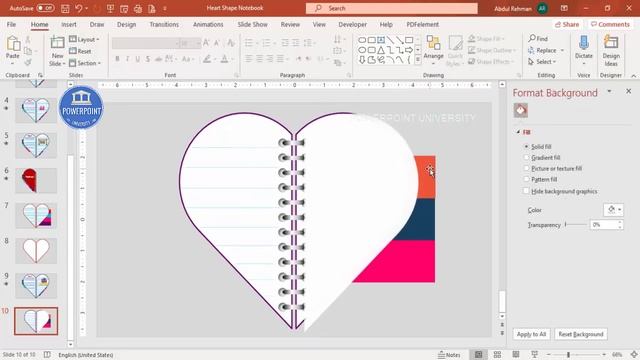Collapse the ribbon with chevron
640x360 pixels.
coord(633,76)
